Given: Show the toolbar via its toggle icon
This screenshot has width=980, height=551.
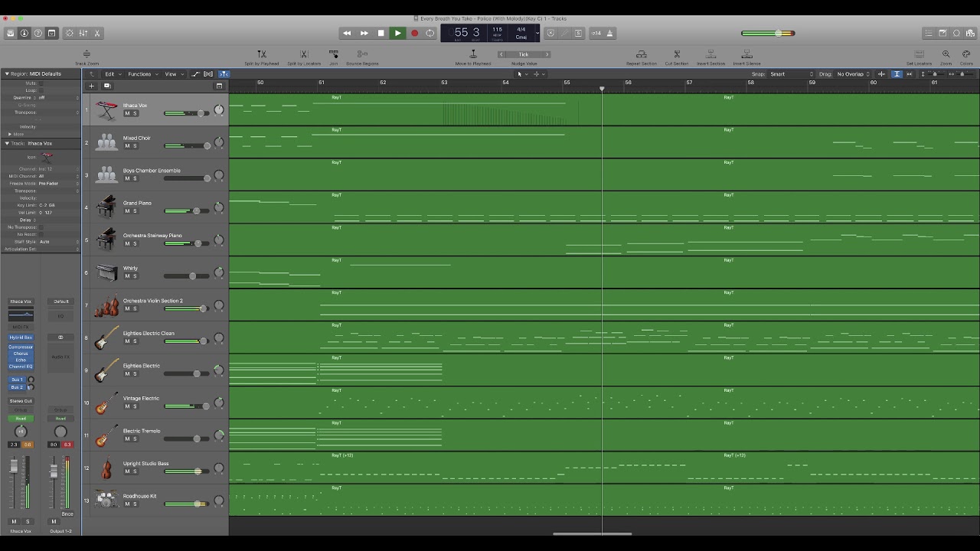Looking at the screenshot, I should 52,33.
